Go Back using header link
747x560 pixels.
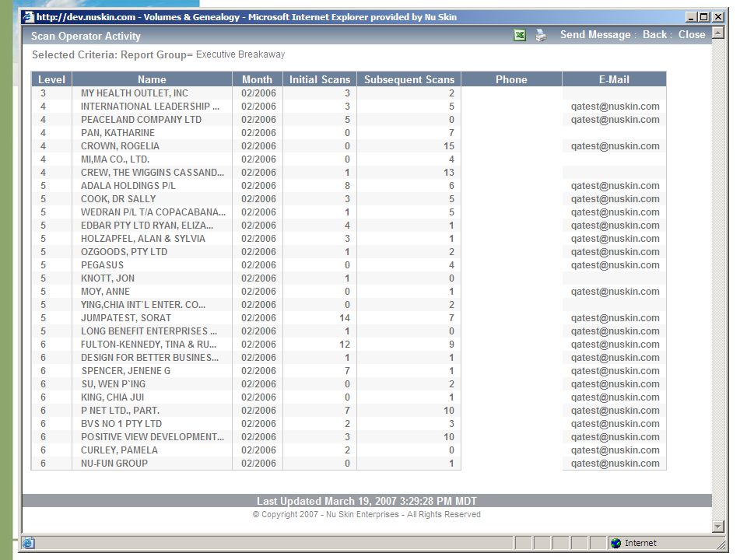(x=654, y=35)
